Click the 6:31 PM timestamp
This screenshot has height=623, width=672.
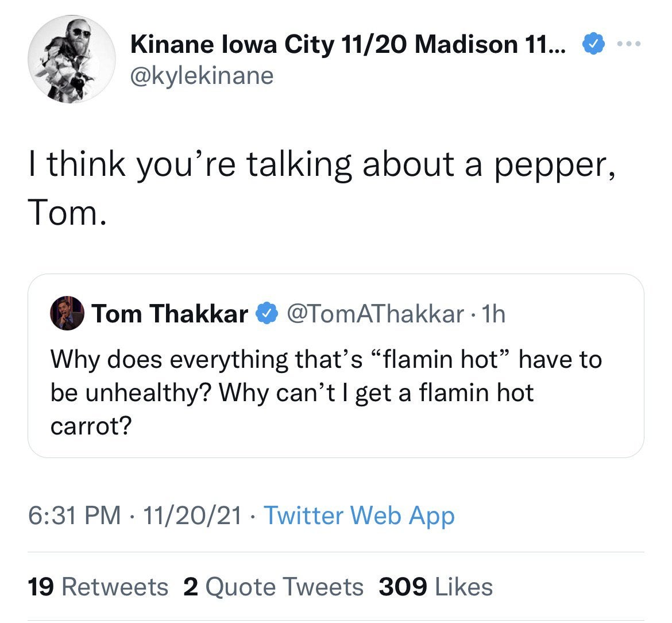point(75,516)
